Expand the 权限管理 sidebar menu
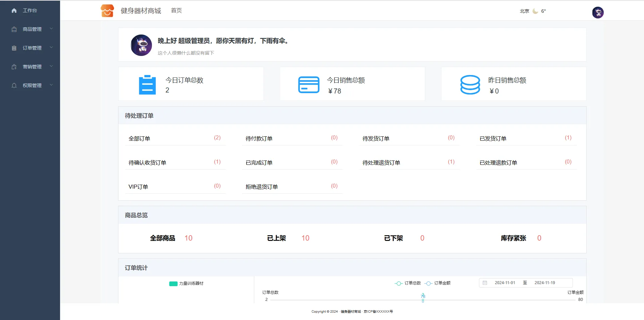Screen dimensions: 644x320 coord(32,85)
